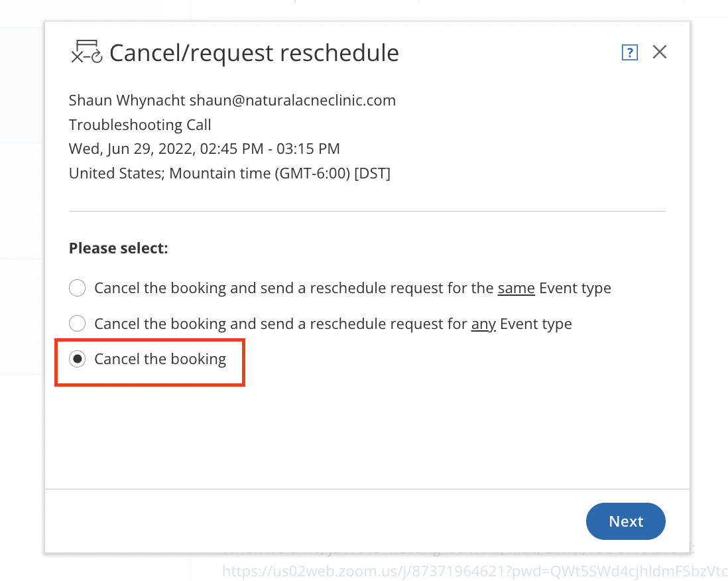Click the underlined word "any"
The width and height of the screenshot is (728, 581).
pyautogui.click(x=483, y=324)
